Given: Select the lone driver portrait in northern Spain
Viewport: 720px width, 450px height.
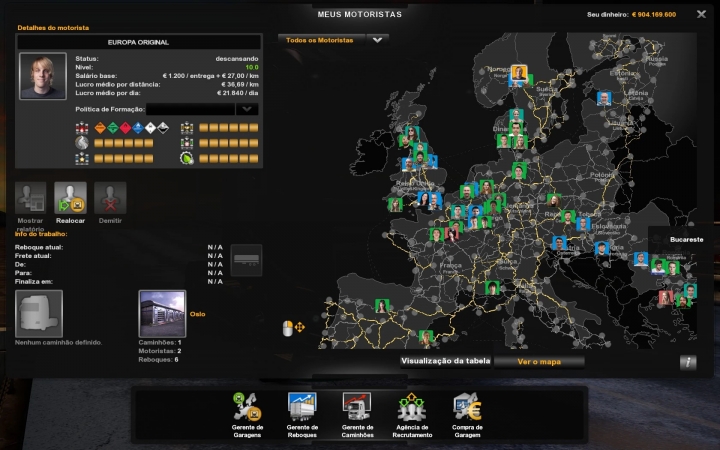Looking at the screenshot, I should point(382,305).
